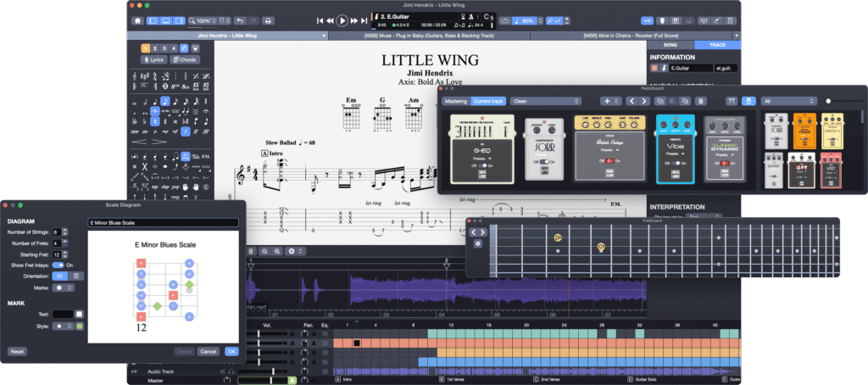Image resolution: width=868 pixels, height=385 pixels.
Task: Pick the green mark style color swatch
Action: (79, 326)
